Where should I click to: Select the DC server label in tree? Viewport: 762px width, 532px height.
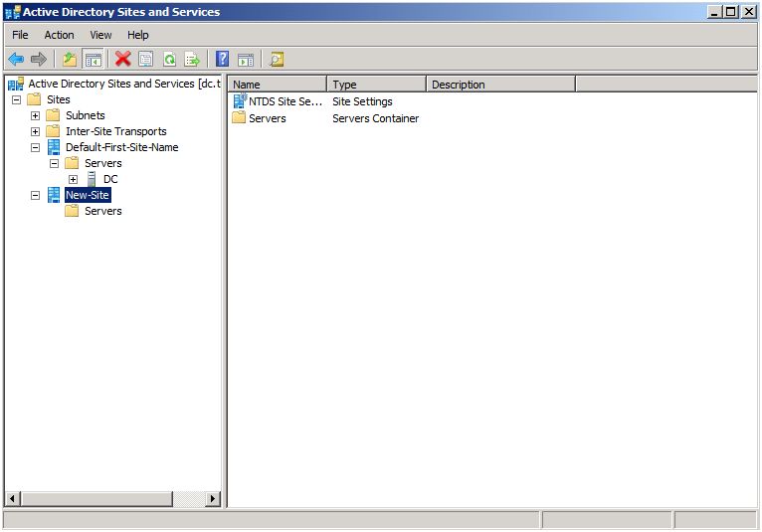[110, 179]
